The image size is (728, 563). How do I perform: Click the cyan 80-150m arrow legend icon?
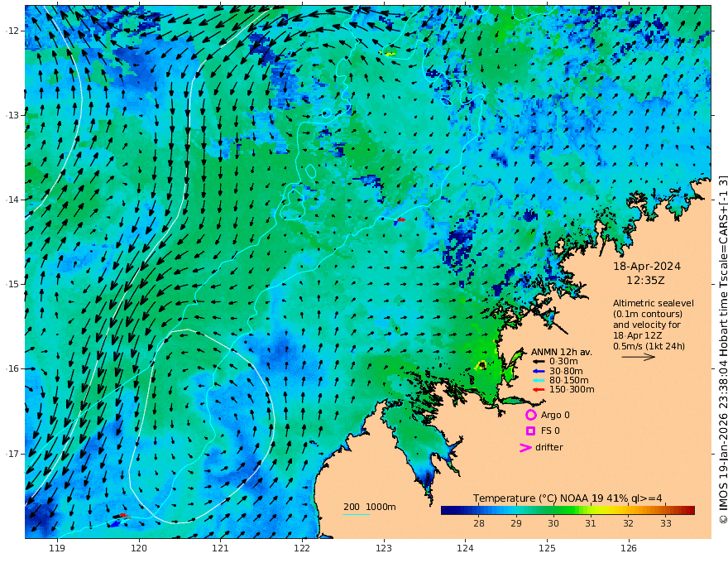point(538,381)
